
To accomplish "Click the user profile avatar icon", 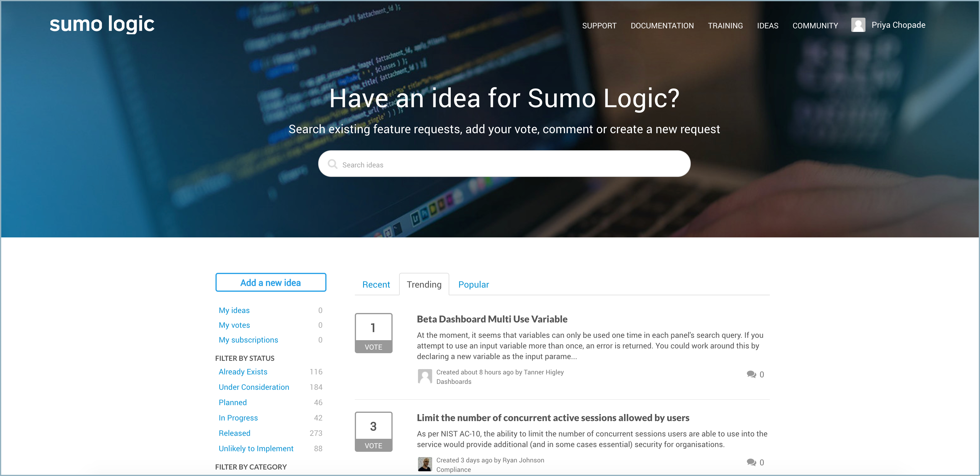I will point(858,25).
